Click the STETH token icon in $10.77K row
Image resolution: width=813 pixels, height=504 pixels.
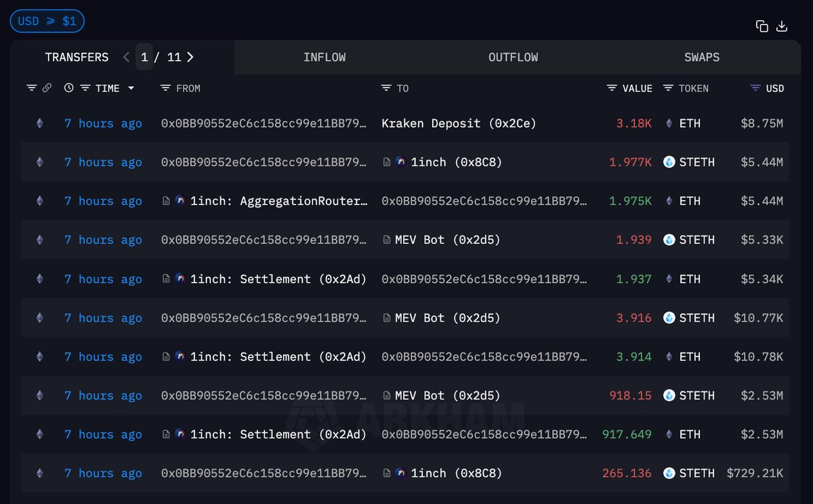(669, 318)
